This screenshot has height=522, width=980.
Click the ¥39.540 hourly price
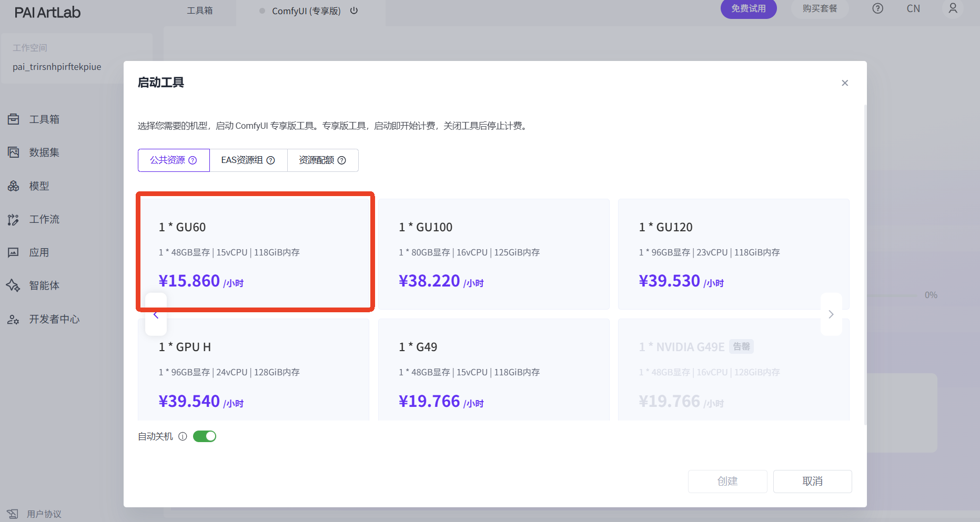click(x=201, y=402)
